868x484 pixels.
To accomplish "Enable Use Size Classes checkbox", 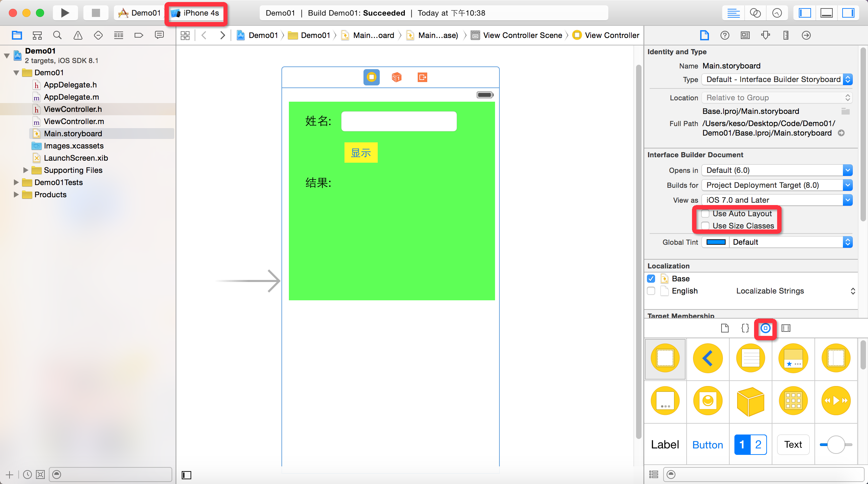I will (x=705, y=226).
